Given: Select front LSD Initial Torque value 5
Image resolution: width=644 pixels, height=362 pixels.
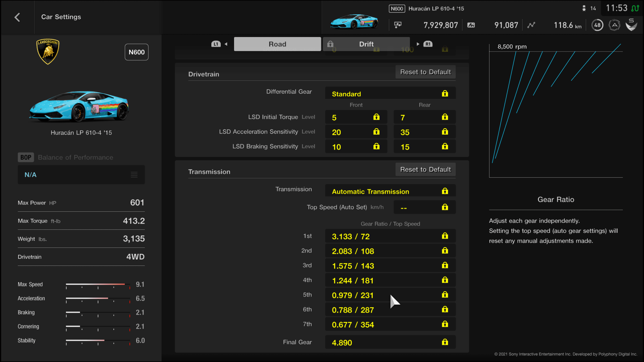Looking at the screenshot, I should [x=356, y=117].
